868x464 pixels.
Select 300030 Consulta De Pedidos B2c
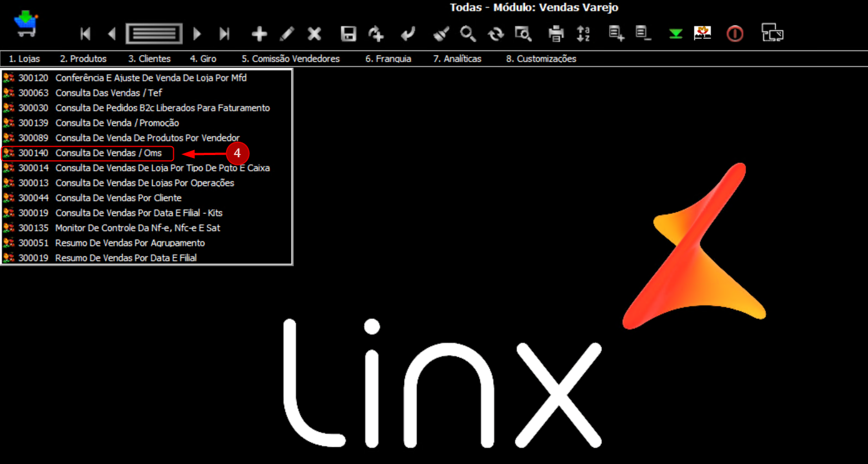point(147,108)
